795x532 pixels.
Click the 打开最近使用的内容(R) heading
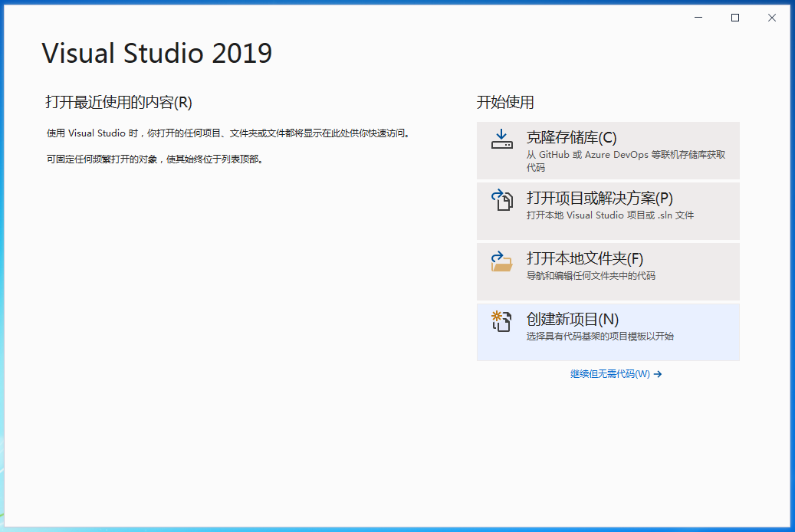pyautogui.click(x=119, y=103)
